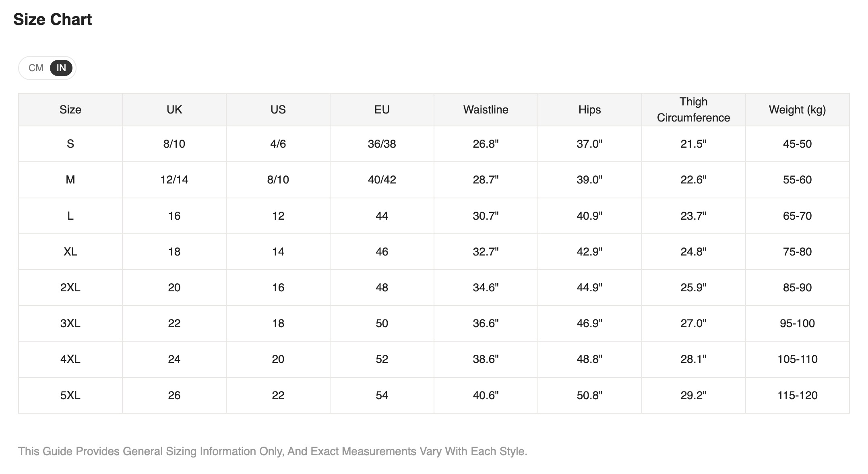Select the IN unit option

pyautogui.click(x=61, y=68)
